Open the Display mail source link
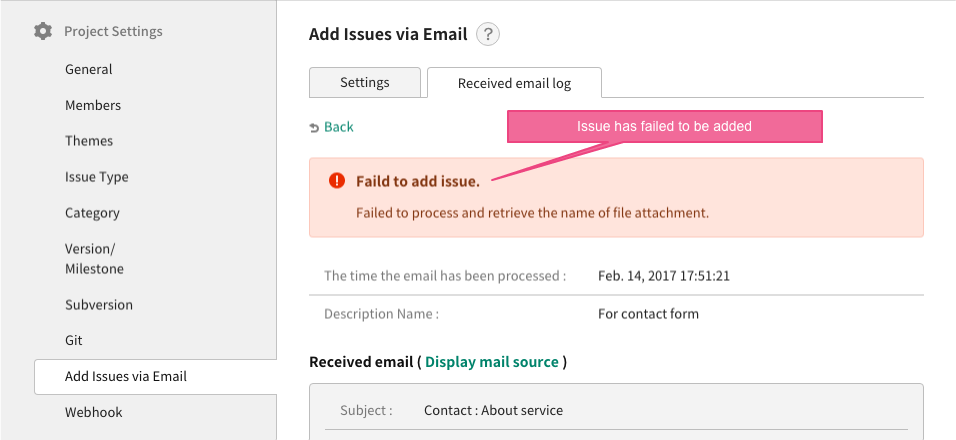 click(491, 362)
